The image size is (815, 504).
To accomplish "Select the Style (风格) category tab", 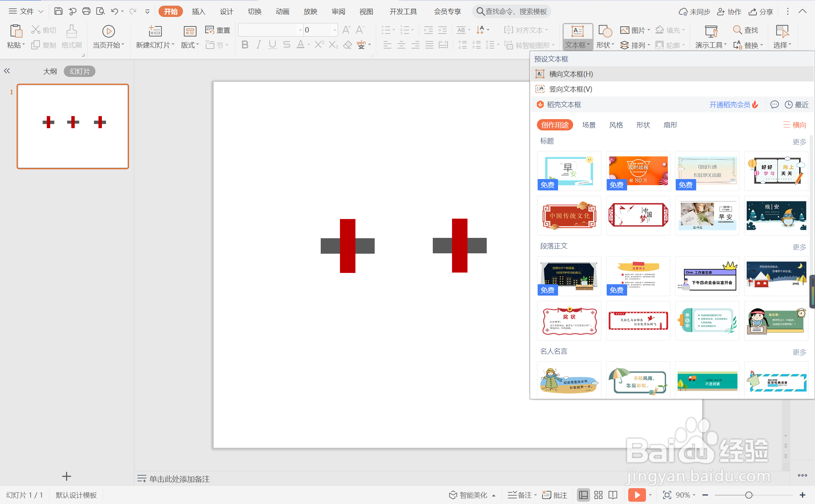I will [x=616, y=125].
